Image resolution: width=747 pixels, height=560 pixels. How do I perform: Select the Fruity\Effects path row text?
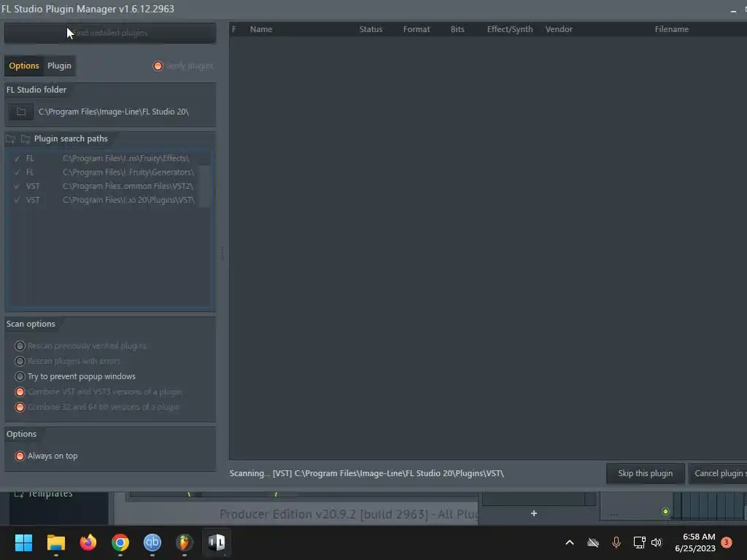125,158
